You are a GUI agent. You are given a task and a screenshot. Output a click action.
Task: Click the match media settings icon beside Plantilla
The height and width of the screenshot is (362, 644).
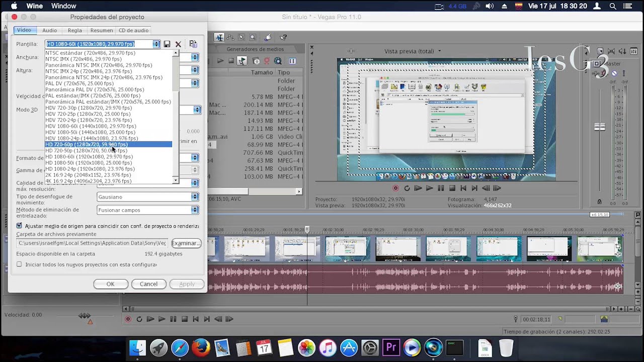click(x=193, y=44)
